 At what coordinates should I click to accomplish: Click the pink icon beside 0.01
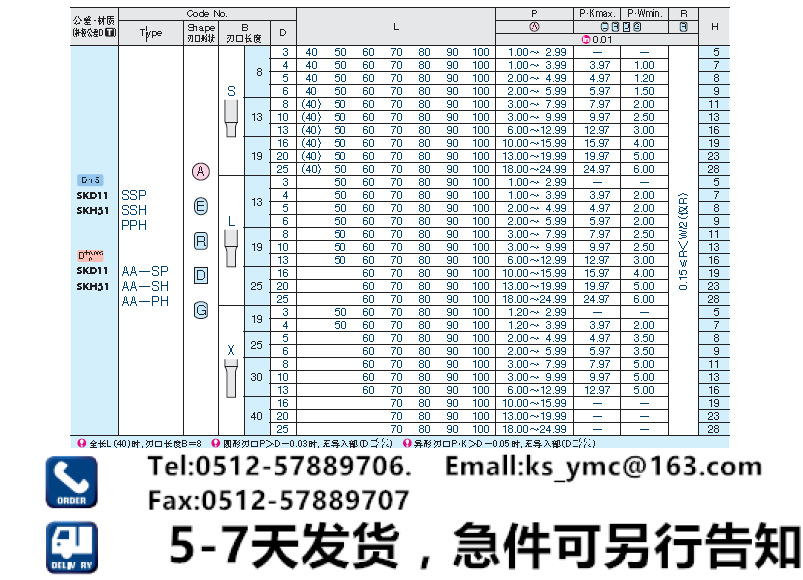pyautogui.click(x=586, y=39)
